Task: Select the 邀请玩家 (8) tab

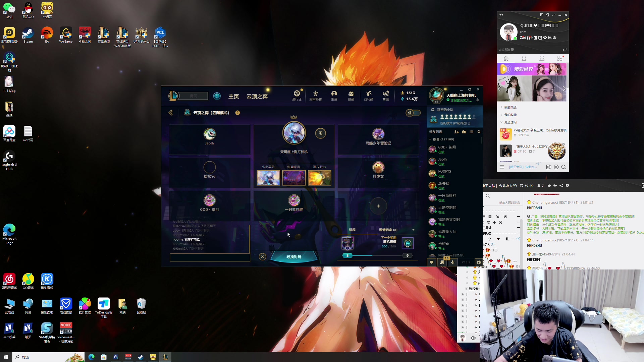Action: pyautogui.click(x=388, y=230)
